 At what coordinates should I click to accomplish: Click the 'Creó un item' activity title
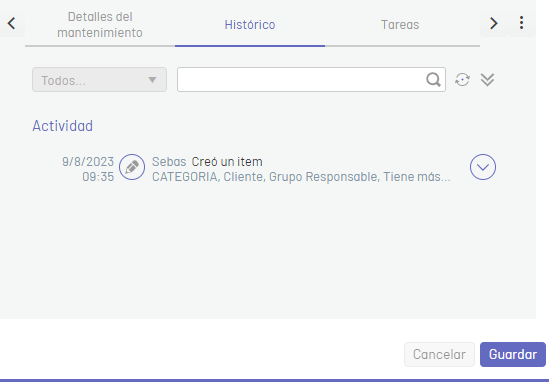coord(227,162)
